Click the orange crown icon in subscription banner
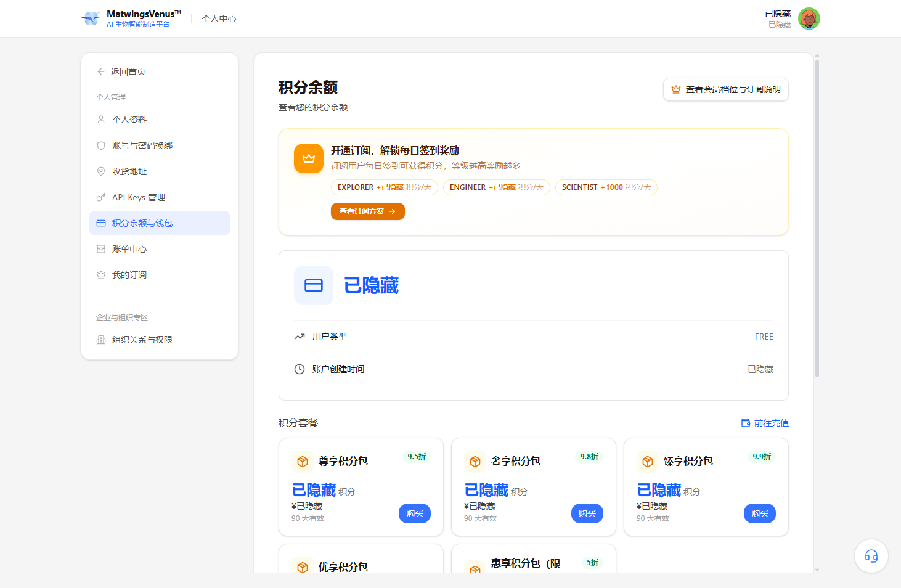 click(309, 158)
